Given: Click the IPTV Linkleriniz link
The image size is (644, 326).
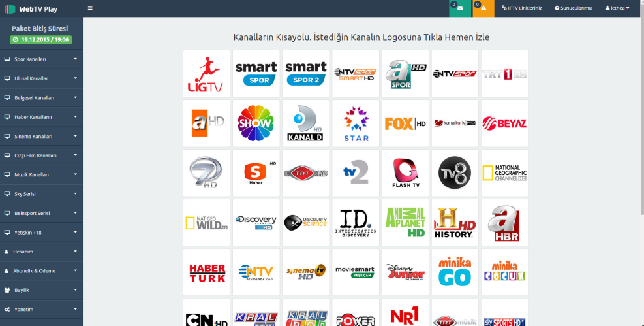Looking at the screenshot, I should click(521, 8).
